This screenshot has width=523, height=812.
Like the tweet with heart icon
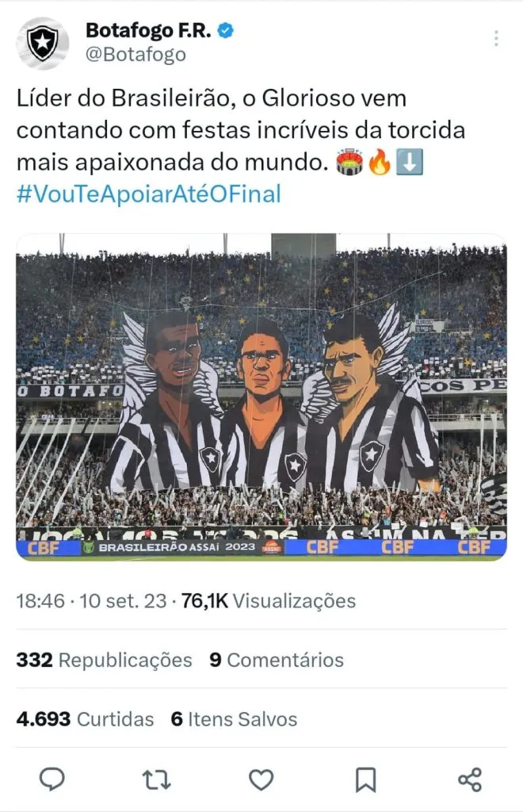pyautogui.click(x=261, y=779)
